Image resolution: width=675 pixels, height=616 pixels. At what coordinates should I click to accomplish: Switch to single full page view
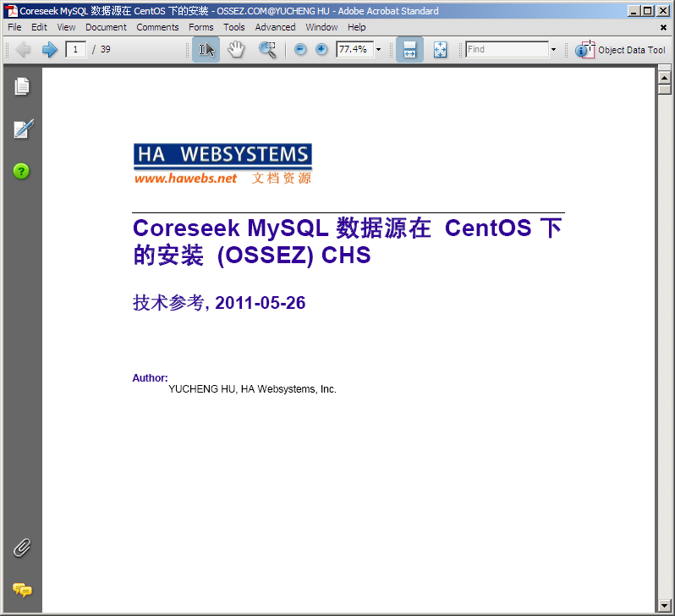pyautogui.click(x=440, y=50)
